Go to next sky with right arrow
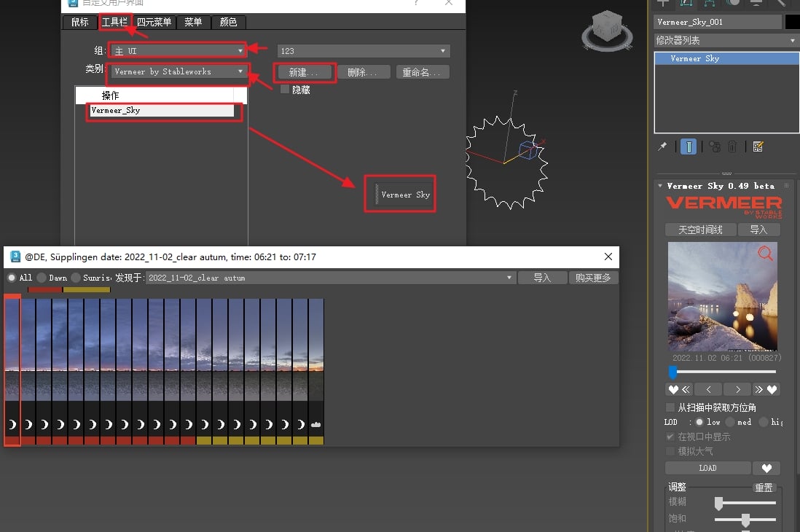 [738, 390]
